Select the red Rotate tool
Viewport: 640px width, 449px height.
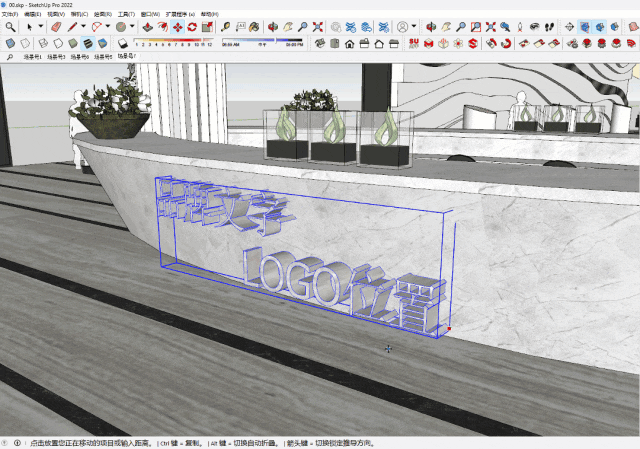click(x=192, y=27)
